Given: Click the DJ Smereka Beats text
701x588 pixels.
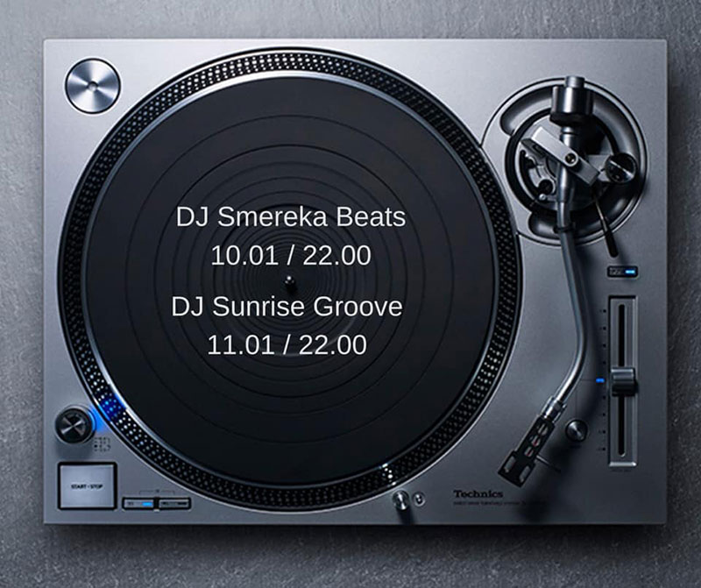Looking at the screenshot, I should pyautogui.click(x=290, y=217).
